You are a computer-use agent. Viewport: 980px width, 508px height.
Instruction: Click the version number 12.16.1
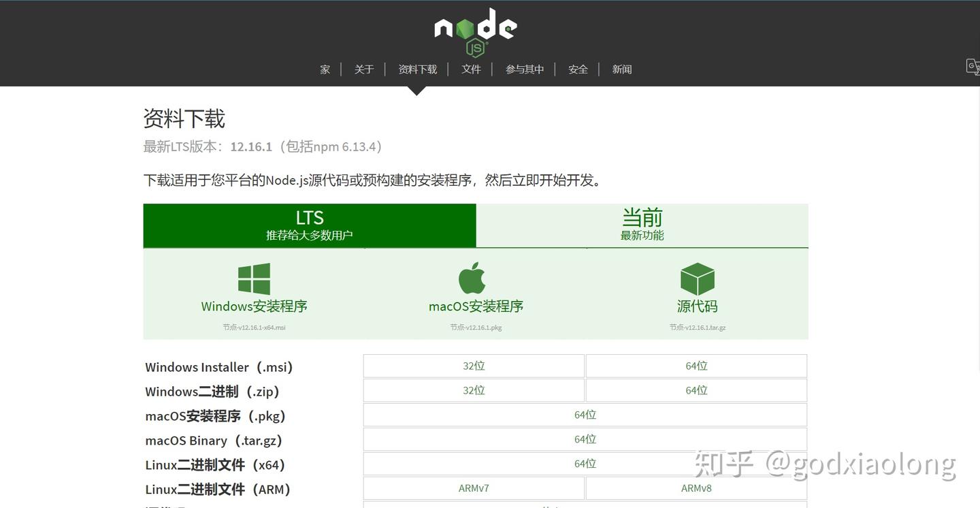(251, 146)
